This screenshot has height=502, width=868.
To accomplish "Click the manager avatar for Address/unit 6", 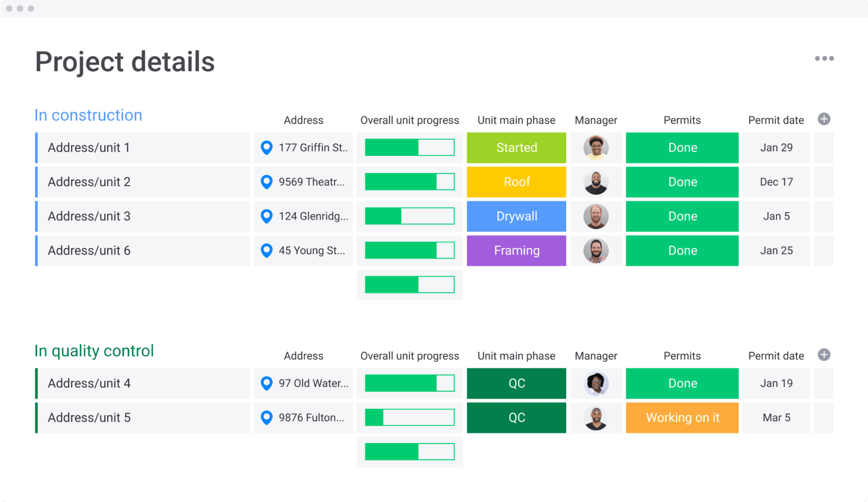I will [596, 250].
